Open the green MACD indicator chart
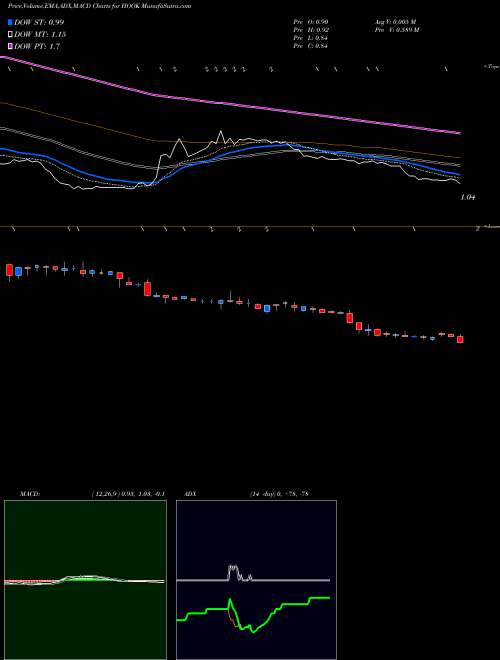 click(85, 580)
